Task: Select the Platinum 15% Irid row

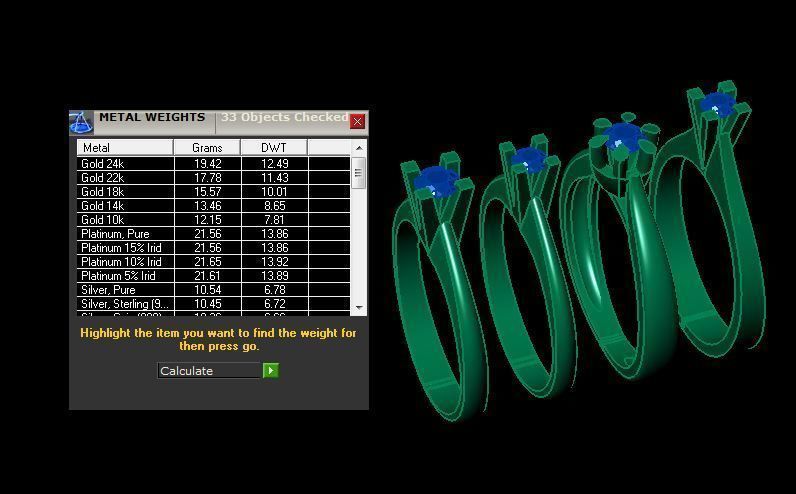Action: tap(214, 248)
